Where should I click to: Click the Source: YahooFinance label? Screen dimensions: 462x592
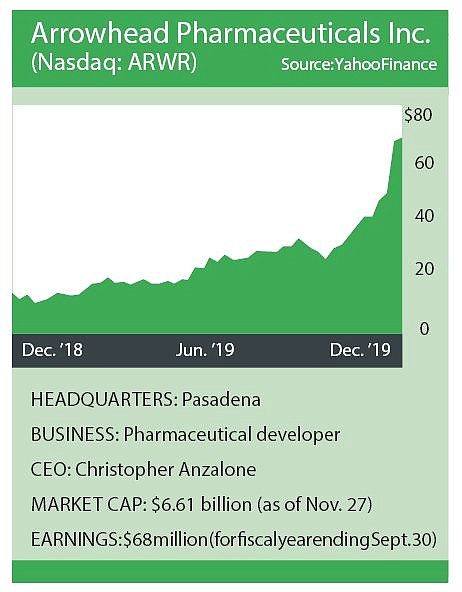(359, 64)
